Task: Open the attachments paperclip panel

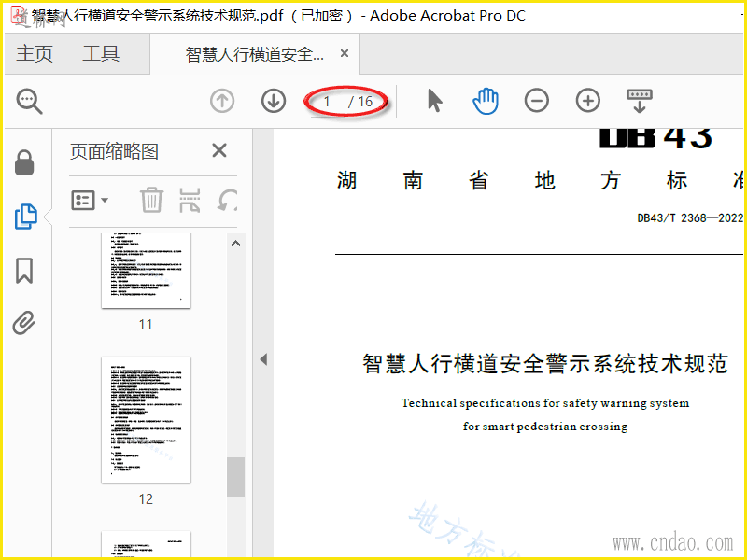Action: click(x=24, y=323)
